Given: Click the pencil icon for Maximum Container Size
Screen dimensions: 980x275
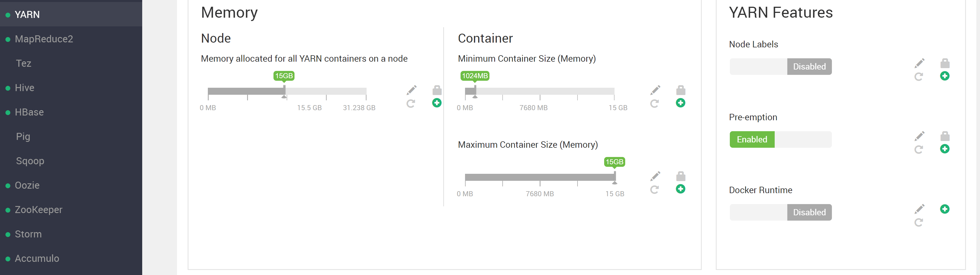Looking at the screenshot, I should 655,176.
